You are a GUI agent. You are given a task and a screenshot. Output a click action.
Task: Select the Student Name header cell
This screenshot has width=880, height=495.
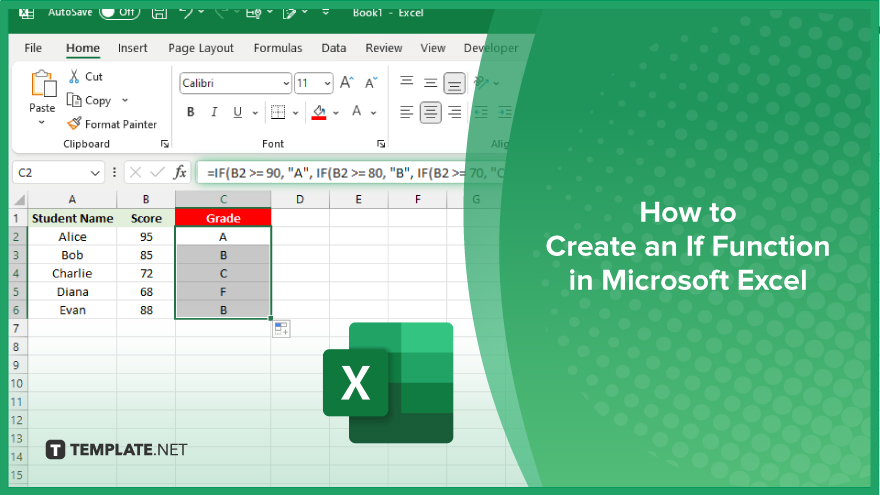coord(72,218)
